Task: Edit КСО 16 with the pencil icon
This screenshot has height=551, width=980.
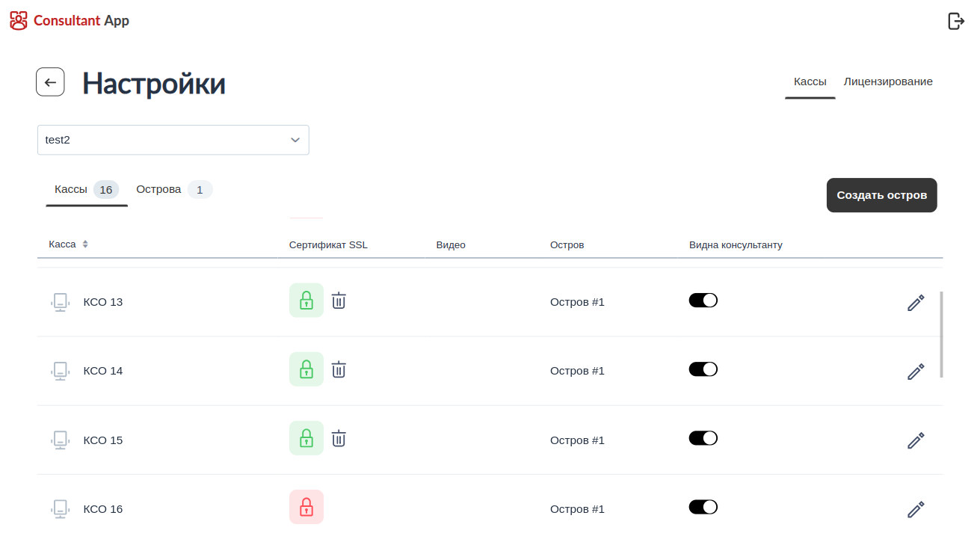Action: (916, 510)
